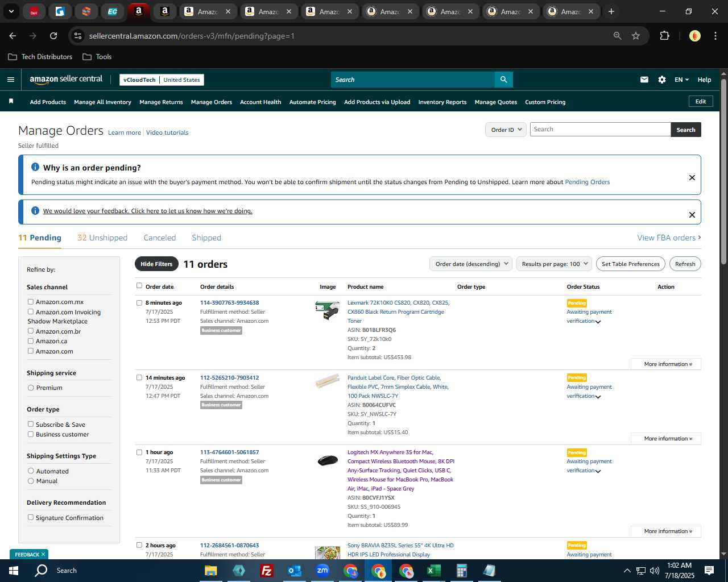Close the 'Why is an order pending' banner
728x582 pixels.
pos(692,177)
